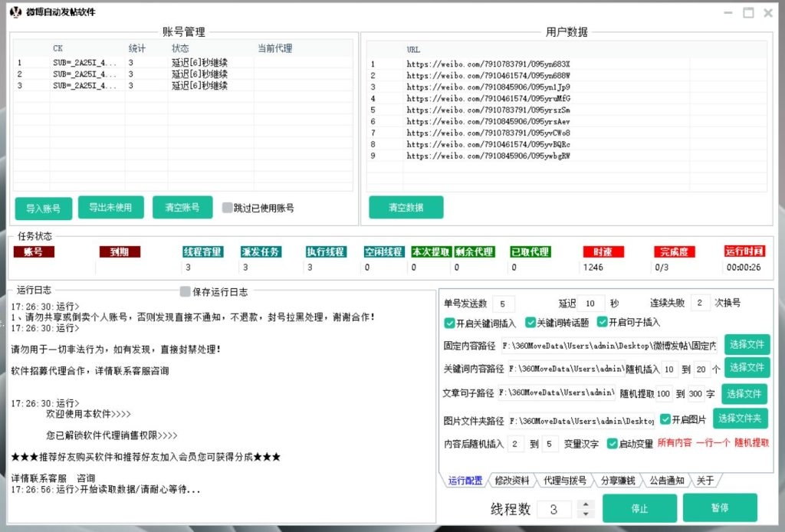Click 选择文件夹 for the image folder path

coord(740,419)
